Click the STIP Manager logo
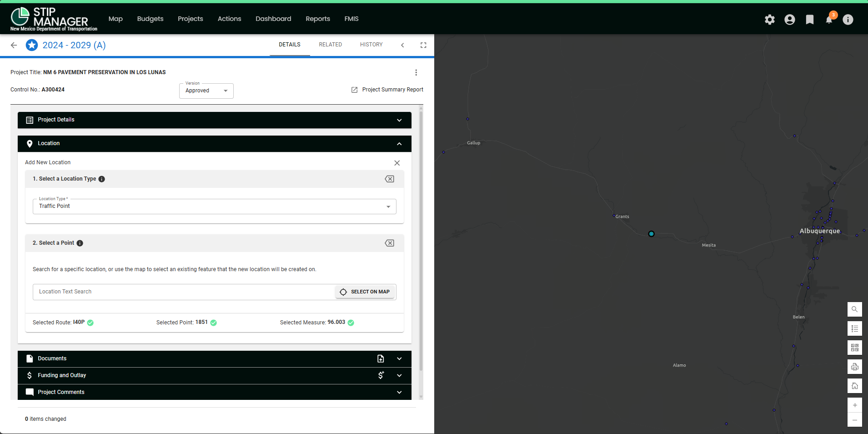This screenshot has width=868, height=434. click(x=54, y=19)
